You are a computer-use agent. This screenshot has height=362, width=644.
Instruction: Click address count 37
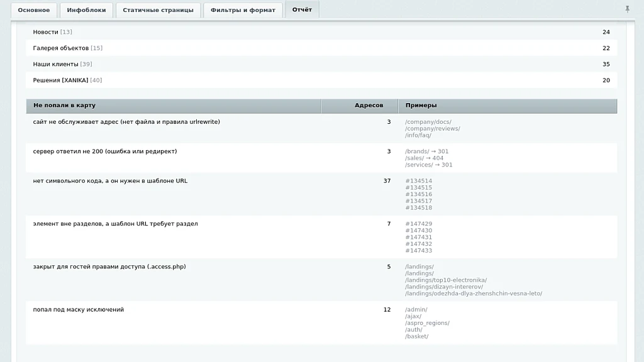tap(387, 181)
